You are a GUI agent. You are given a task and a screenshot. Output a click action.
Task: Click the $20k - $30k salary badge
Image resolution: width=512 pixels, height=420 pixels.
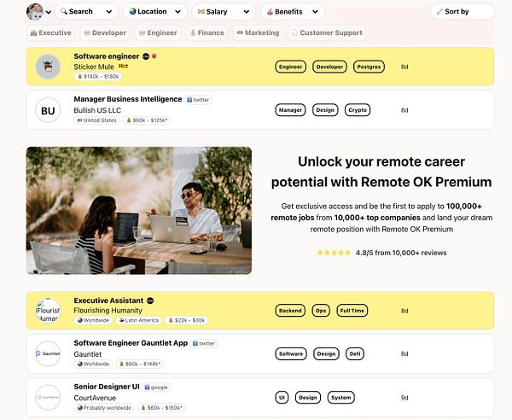(187, 320)
